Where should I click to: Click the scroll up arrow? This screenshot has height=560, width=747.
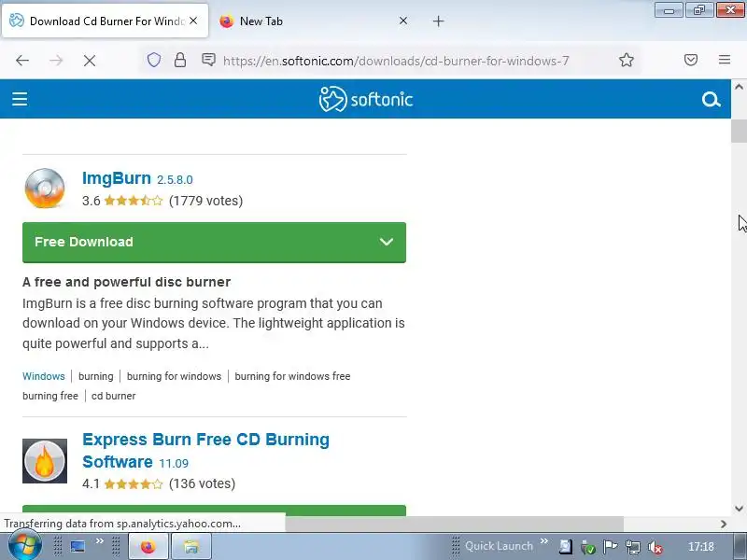(739, 87)
